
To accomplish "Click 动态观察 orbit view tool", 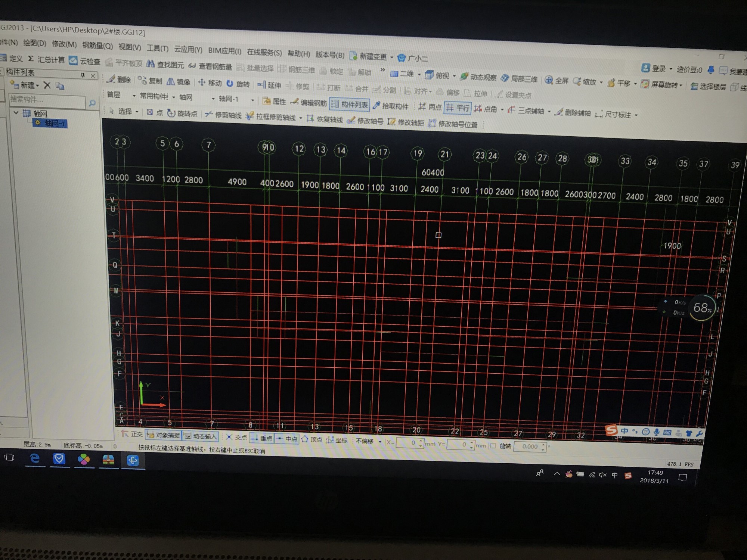I will (x=478, y=77).
